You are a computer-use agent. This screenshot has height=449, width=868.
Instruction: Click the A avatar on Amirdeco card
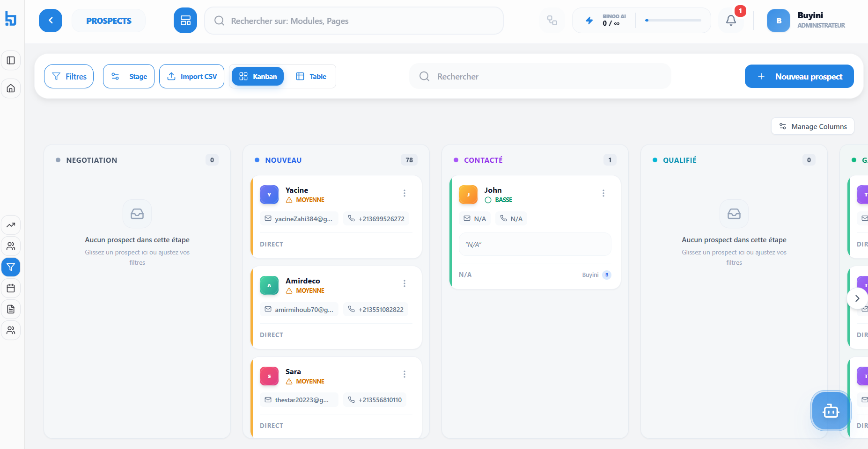click(269, 285)
